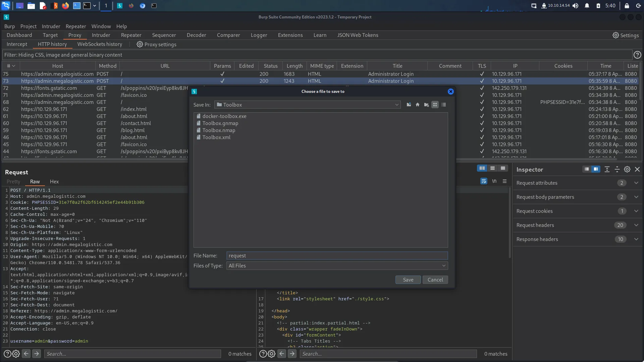Open message viewer hamburger options menu
644x362 pixels.
[504, 181]
